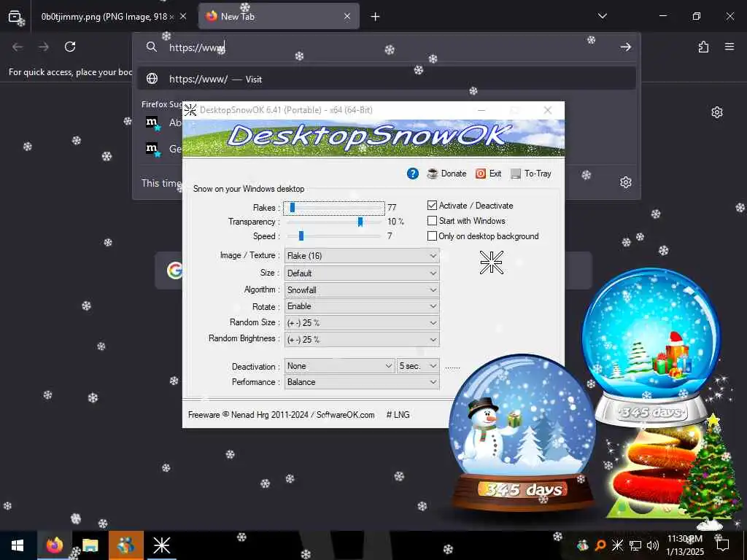This screenshot has width=747, height=560.
Task: Click the search magnifier icon in address bar
Action: click(152, 47)
